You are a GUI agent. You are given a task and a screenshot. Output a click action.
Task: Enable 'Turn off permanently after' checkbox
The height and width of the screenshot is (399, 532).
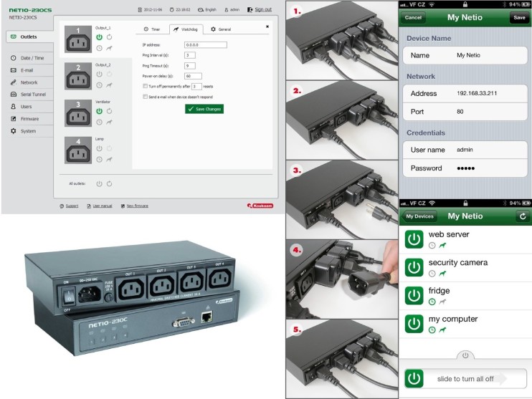click(x=146, y=85)
